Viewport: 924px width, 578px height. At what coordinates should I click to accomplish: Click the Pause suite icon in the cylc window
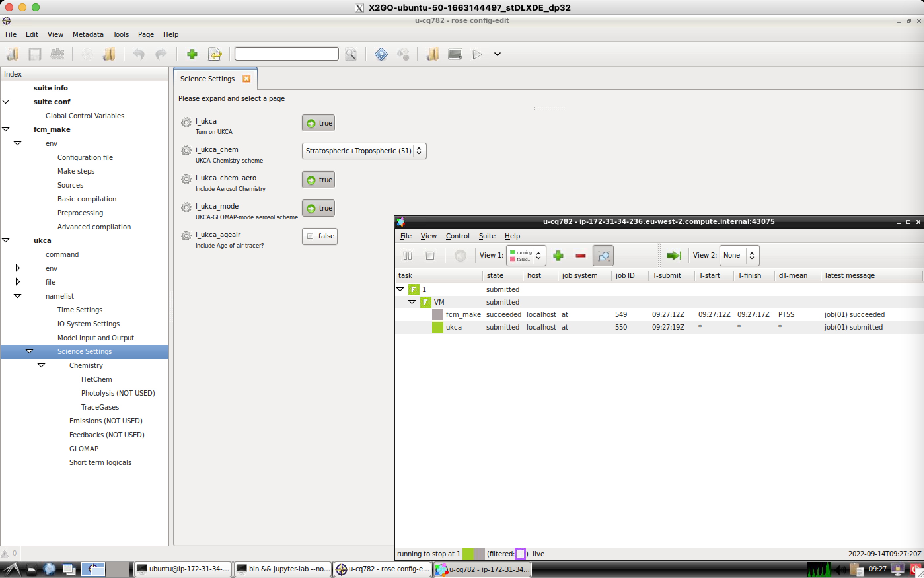(408, 255)
